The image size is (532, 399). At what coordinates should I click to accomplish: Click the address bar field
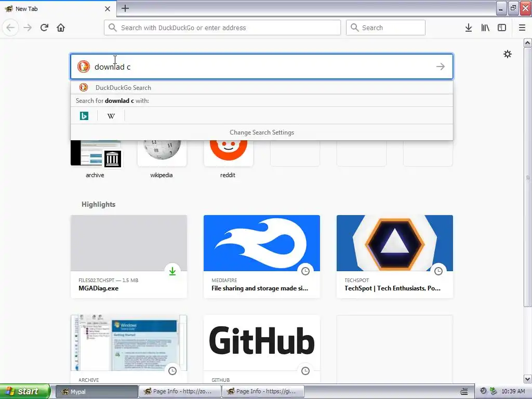pos(222,28)
